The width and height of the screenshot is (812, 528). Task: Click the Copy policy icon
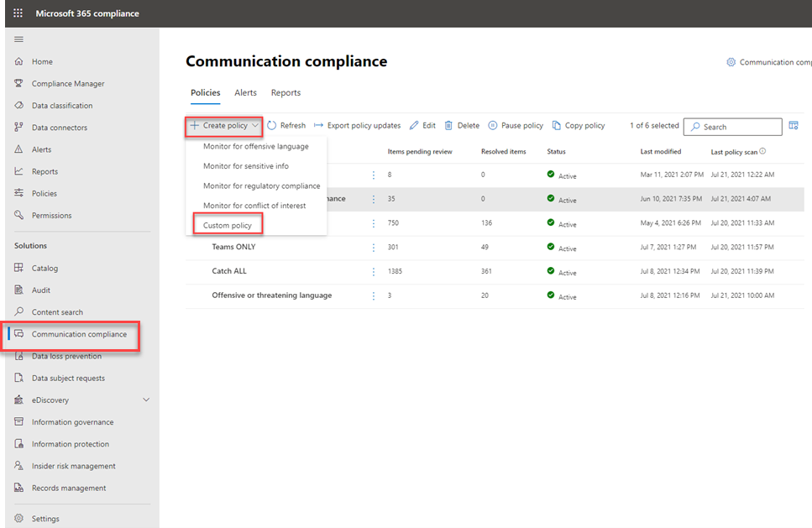pos(557,125)
